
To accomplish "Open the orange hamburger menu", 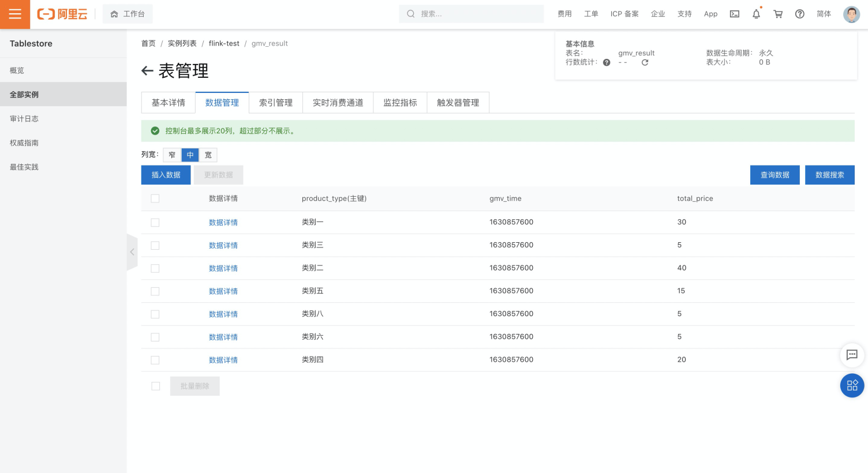I will coord(15,14).
